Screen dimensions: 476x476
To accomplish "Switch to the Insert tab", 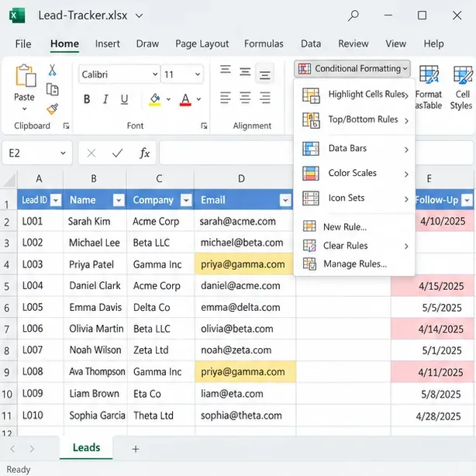I will click(x=108, y=43).
